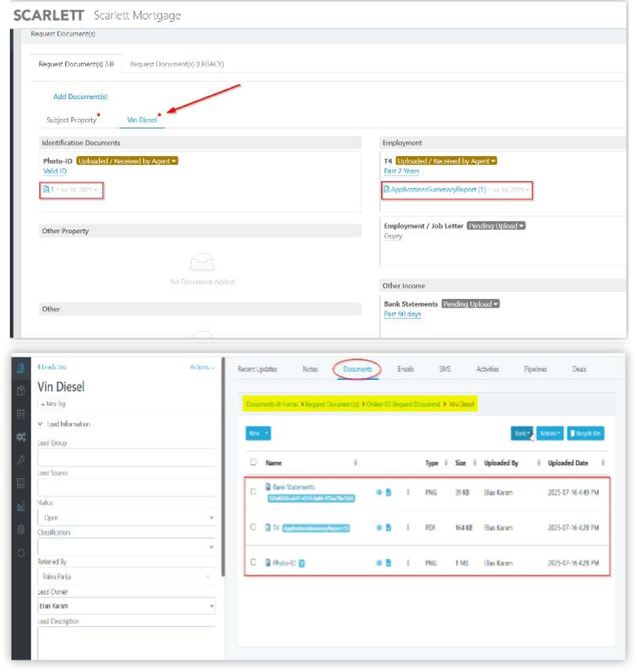Tick the checkbox next to T4
The width and height of the screenshot is (637, 672).
[253, 527]
